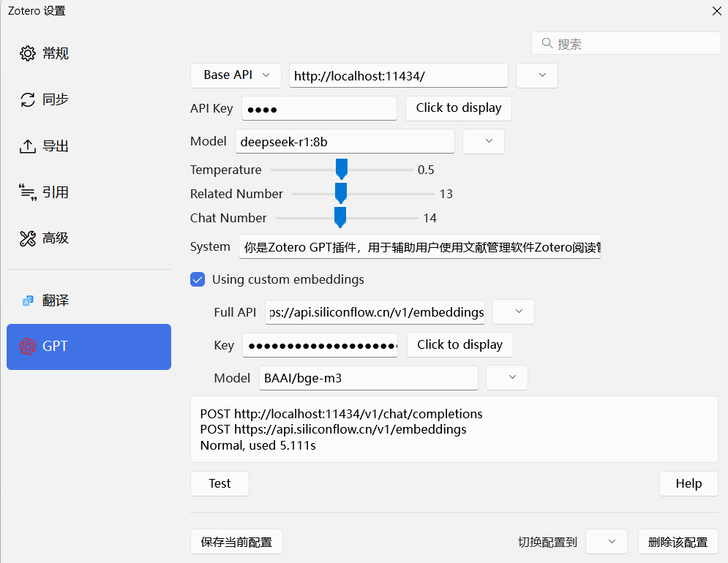The height and width of the screenshot is (563, 728).
Task: Click the Help button
Action: pyautogui.click(x=688, y=483)
